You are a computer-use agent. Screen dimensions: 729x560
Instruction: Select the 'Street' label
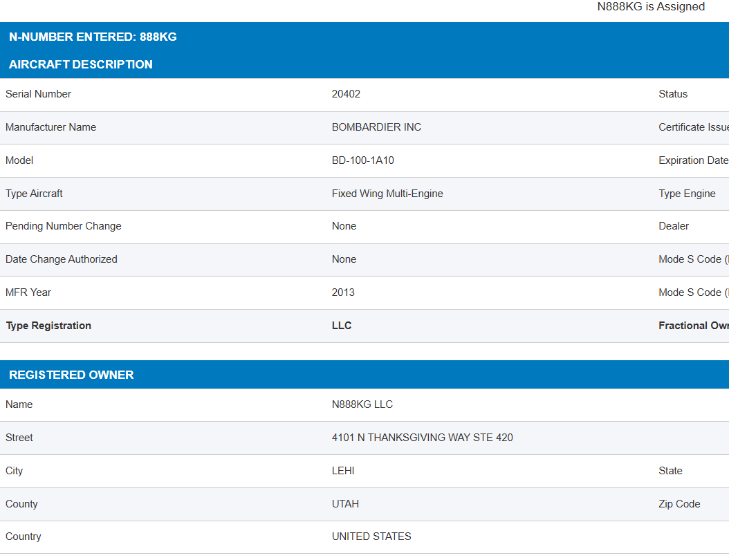tap(19, 438)
